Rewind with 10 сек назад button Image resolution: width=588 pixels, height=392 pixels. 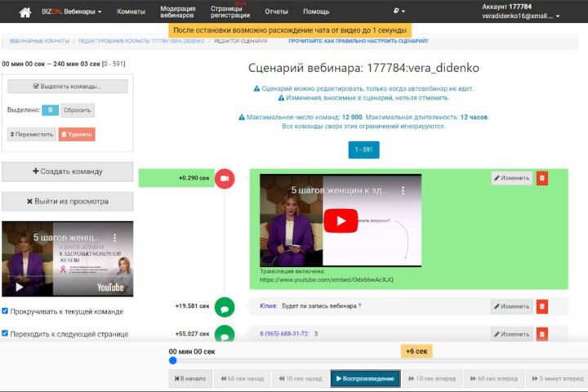point(301,378)
